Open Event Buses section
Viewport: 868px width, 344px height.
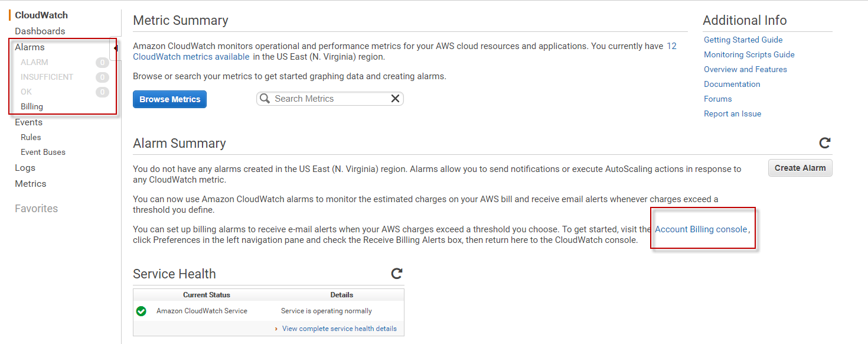[43, 152]
